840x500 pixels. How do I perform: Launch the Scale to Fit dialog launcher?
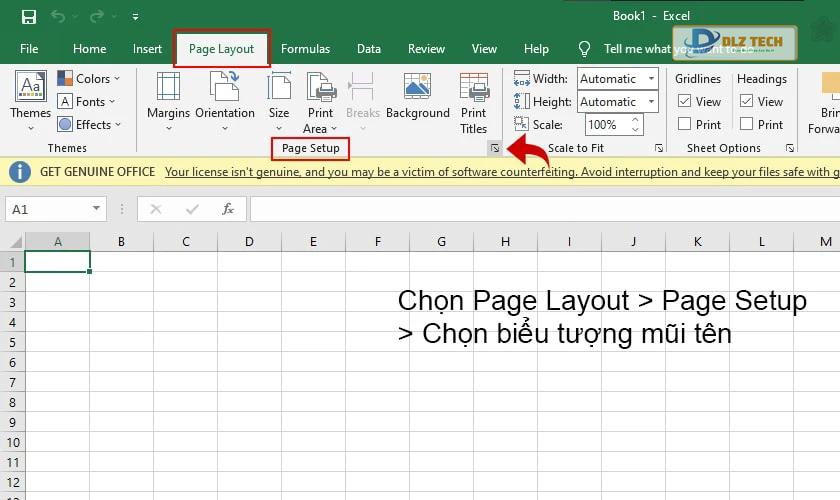point(659,148)
